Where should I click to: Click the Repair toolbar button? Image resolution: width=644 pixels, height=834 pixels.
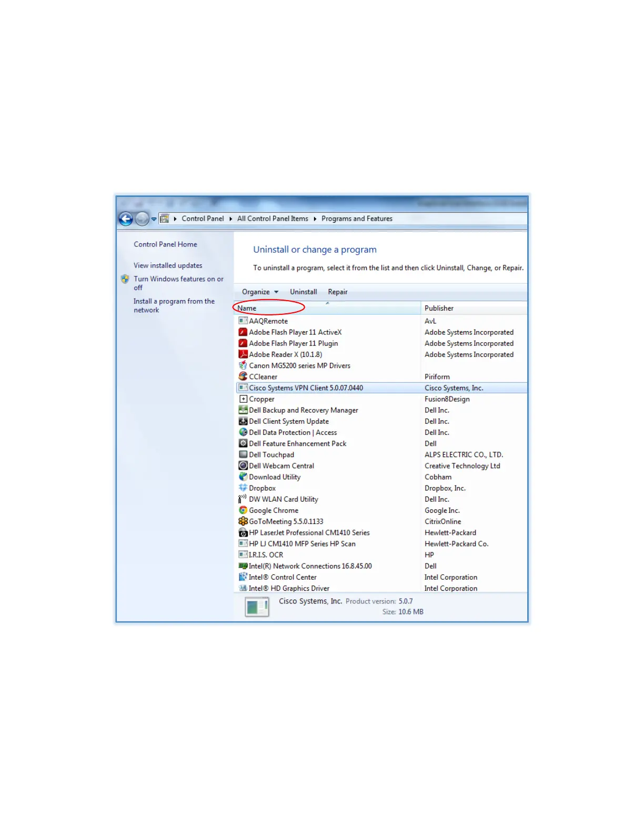click(x=338, y=292)
